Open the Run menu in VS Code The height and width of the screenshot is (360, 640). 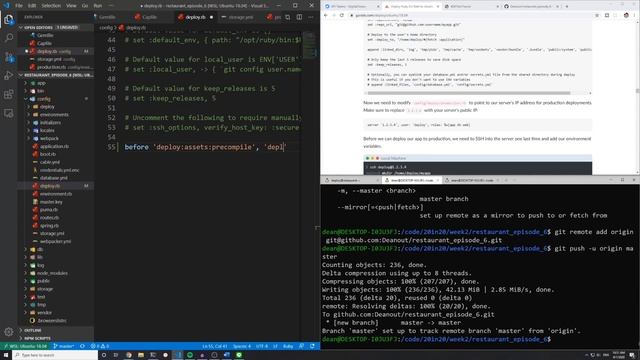pyautogui.click(x=98, y=6)
